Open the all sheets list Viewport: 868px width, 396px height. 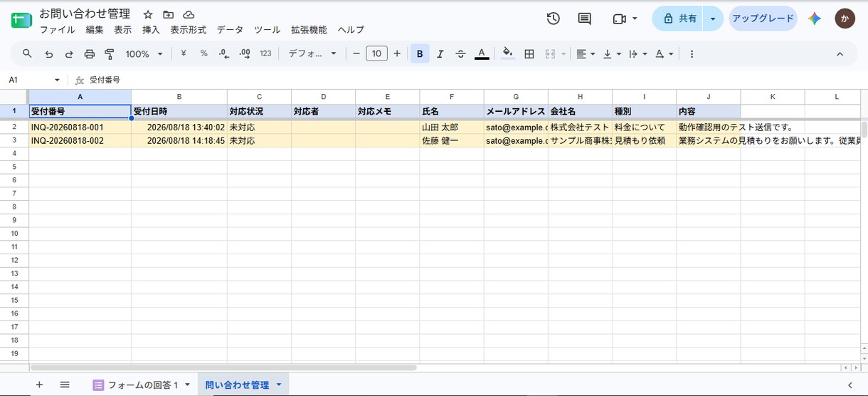(x=65, y=385)
